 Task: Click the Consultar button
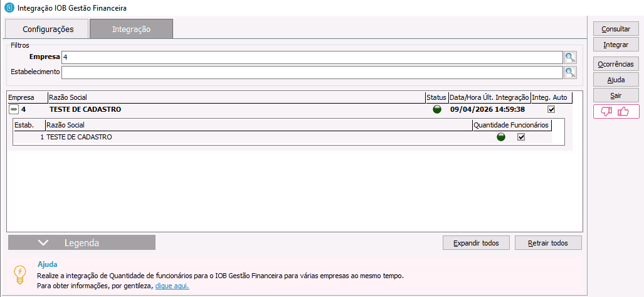pyautogui.click(x=616, y=30)
